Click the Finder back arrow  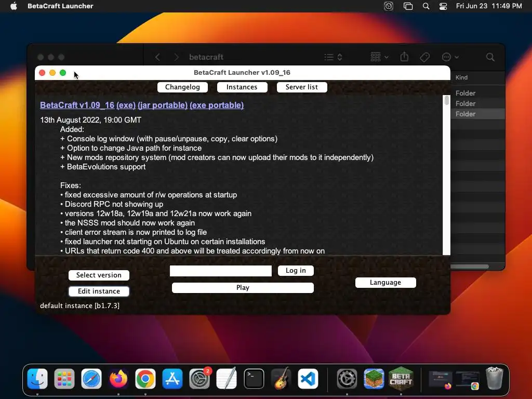[x=157, y=57]
